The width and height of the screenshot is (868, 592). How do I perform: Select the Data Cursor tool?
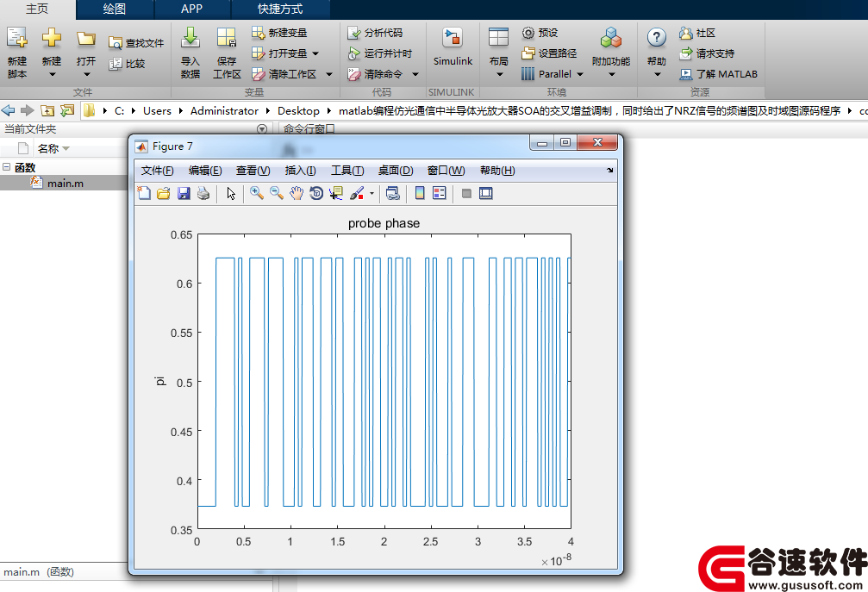[335, 193]
